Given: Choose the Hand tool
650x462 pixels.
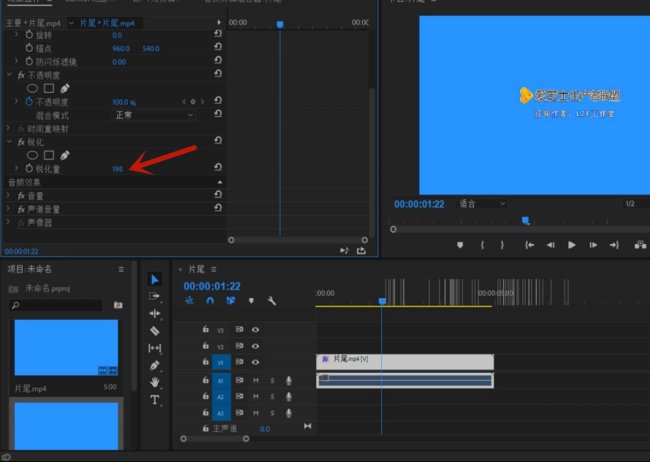Looking at the screenshot, I should click(x=155, y=382).
